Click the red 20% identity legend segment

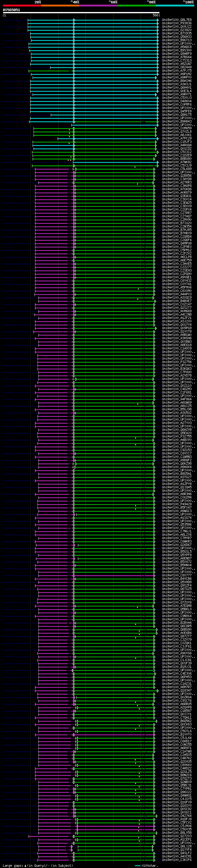(22, 6)
